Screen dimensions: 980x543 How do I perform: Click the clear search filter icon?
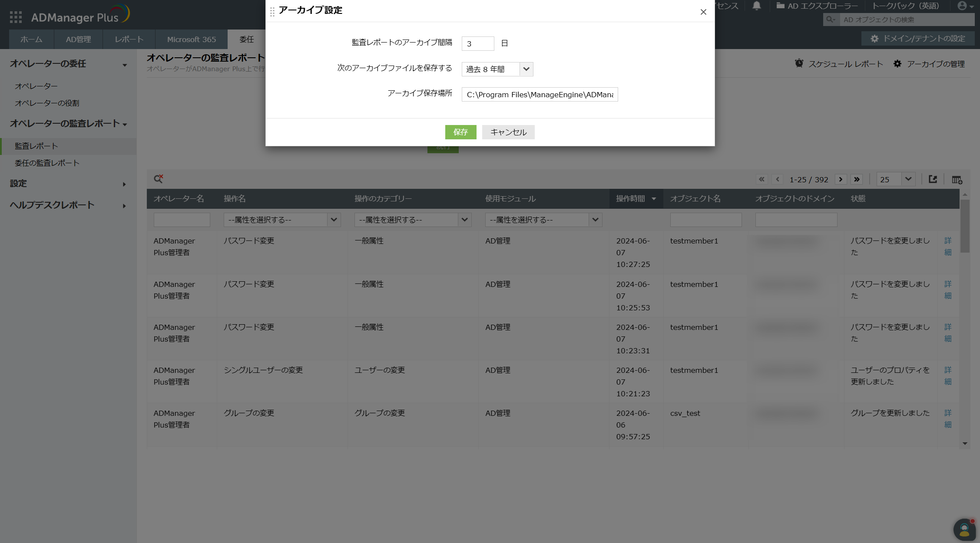159,179
